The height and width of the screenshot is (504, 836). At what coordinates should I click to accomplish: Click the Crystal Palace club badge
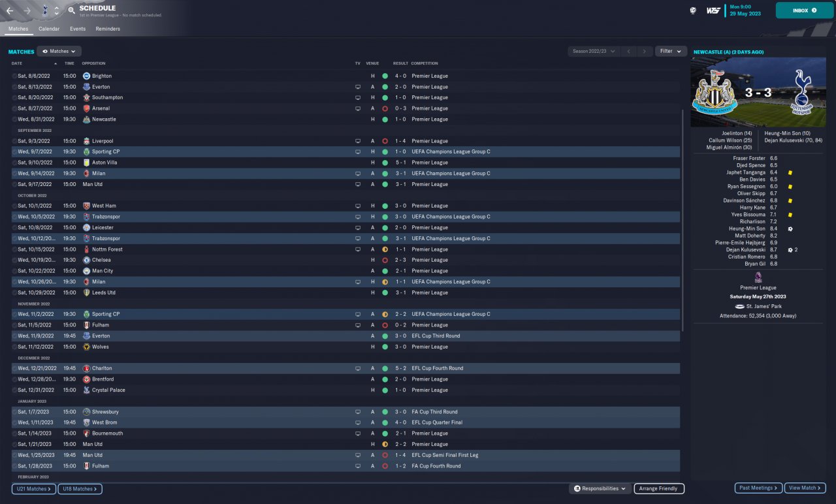pos(86,390)
